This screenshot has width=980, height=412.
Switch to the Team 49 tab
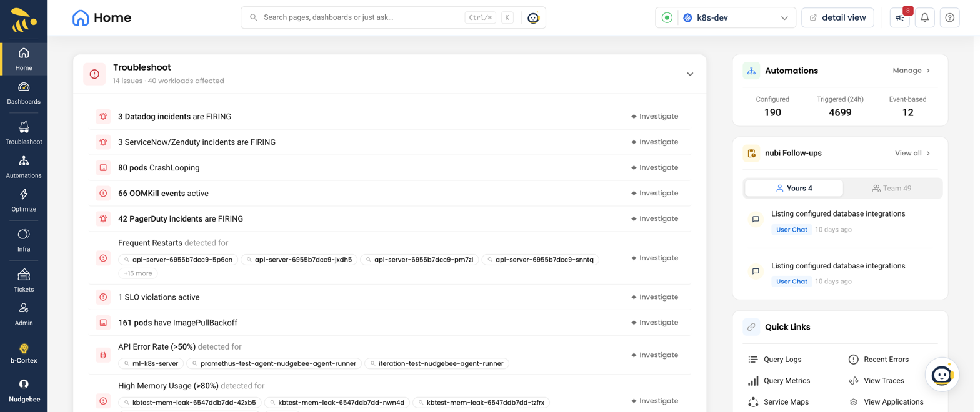pos(892,188)
